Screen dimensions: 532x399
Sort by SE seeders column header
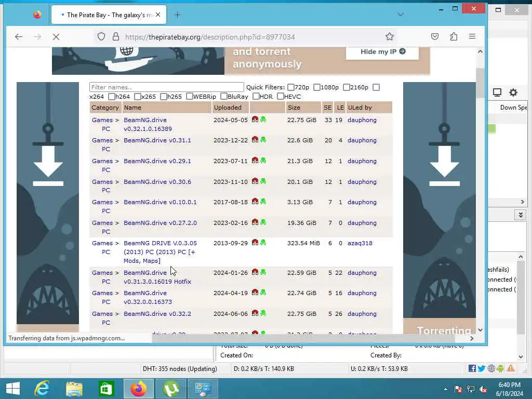[327, 108]
